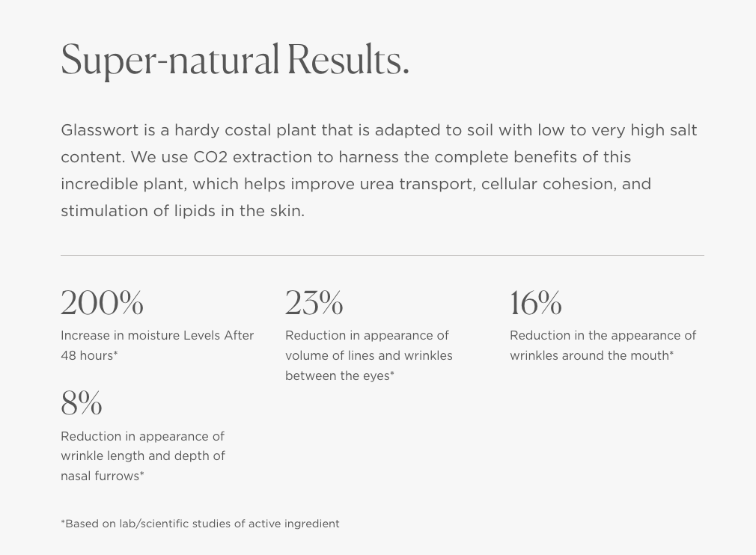Screen dimensions: 756x555
Task: Select the 8% statistic figure
Action: [82, 403]
